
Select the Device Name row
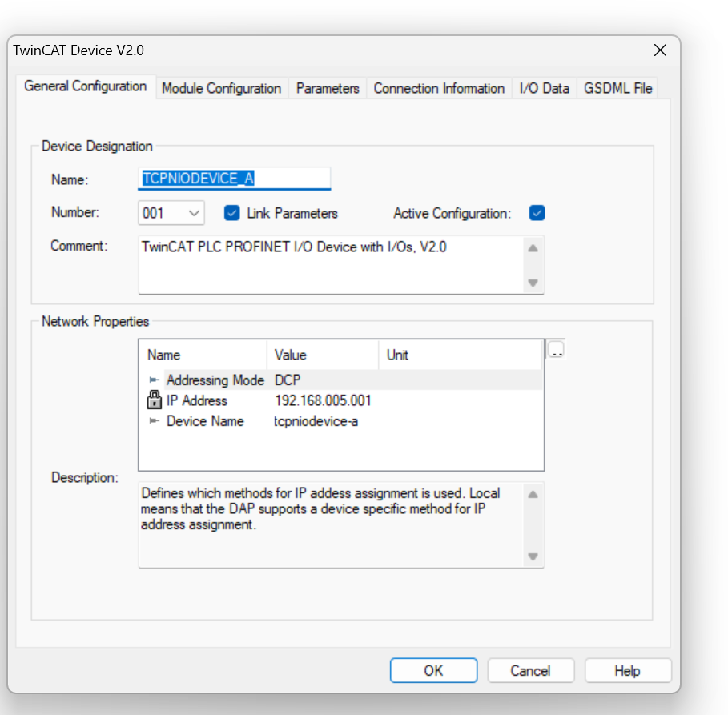[x=341, y=421]
